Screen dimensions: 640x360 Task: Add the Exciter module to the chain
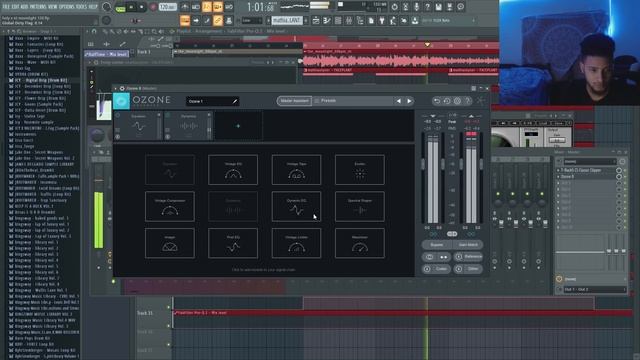pos(360,170)
